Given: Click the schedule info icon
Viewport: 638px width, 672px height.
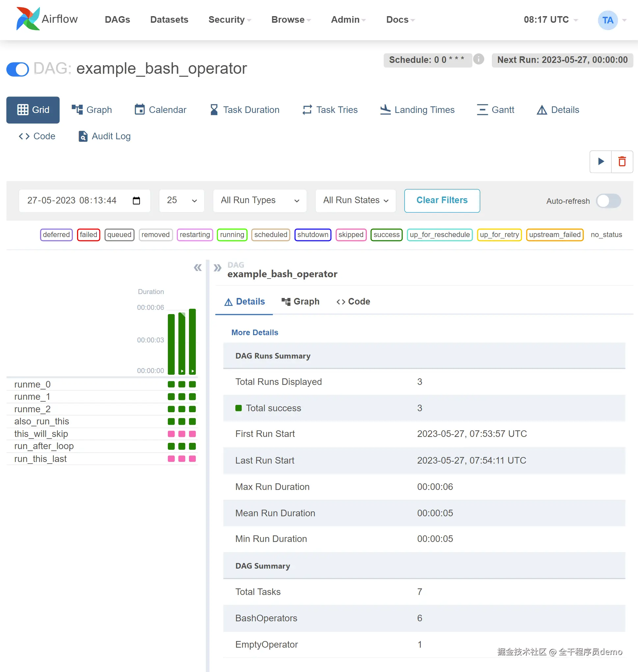Looking at the screenshot, I should pos(479,59).
